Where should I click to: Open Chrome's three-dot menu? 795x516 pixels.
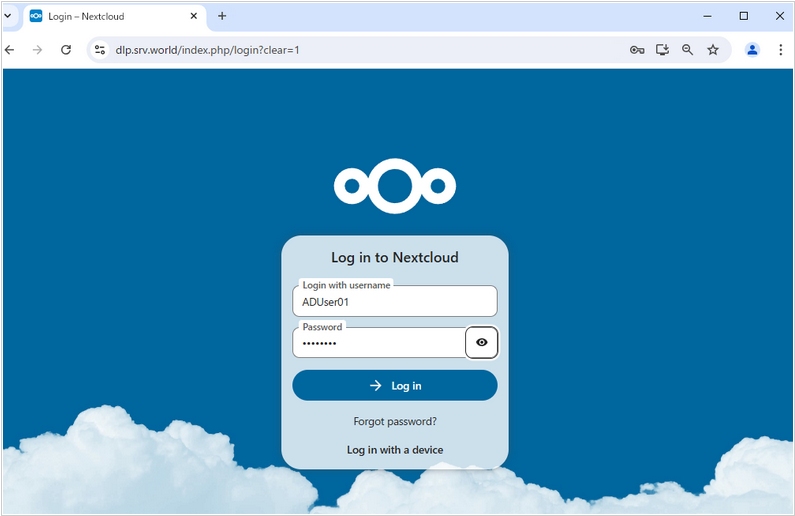click(x=781, y=50)
